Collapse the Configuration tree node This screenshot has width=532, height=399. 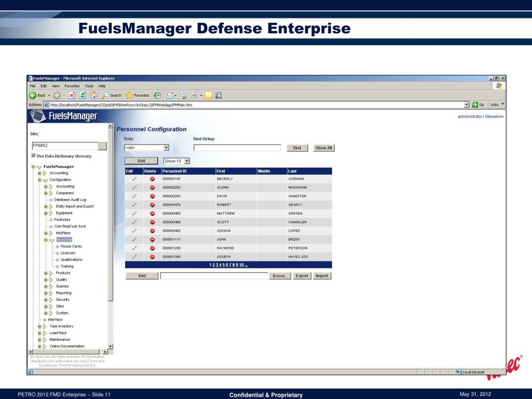[x=39, y=180]
